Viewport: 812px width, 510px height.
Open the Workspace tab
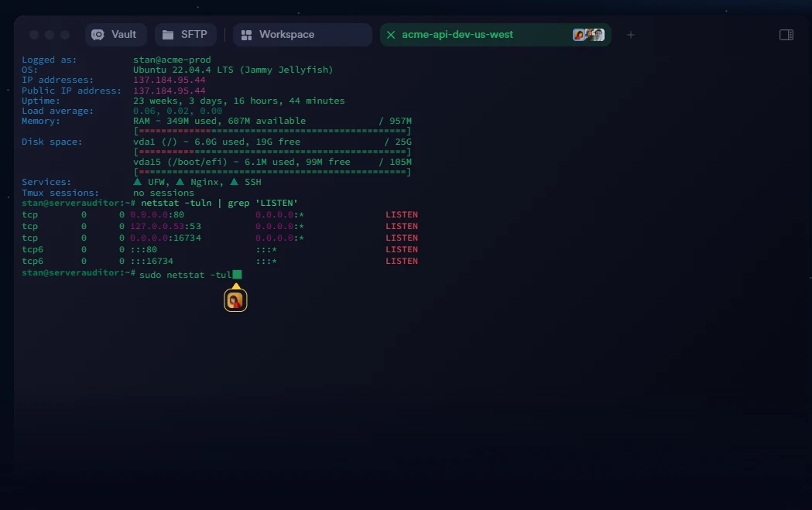coord(303,35)
